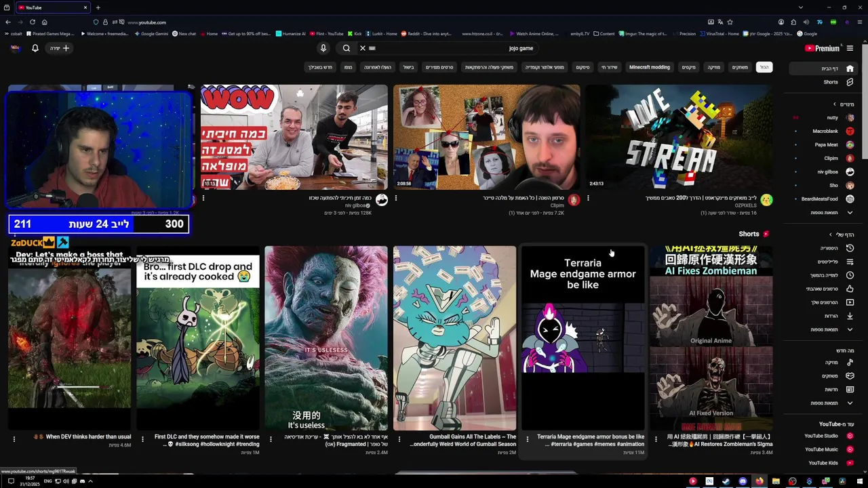Open the 'First DLC' Silksong Short
868x488 pixels.
point(198,338)
